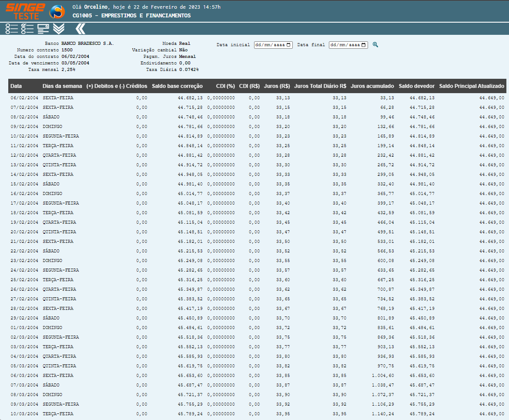The height and width of the screenshot is (420, 509).
Task: Click the Saldo Principal Atualizado header
Action: (472, 86)
